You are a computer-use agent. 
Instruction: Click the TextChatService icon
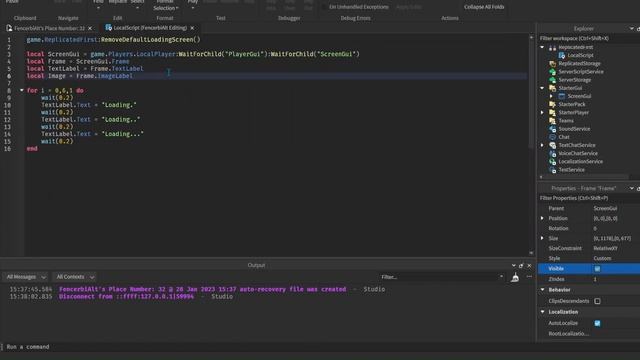coord(552,145)
